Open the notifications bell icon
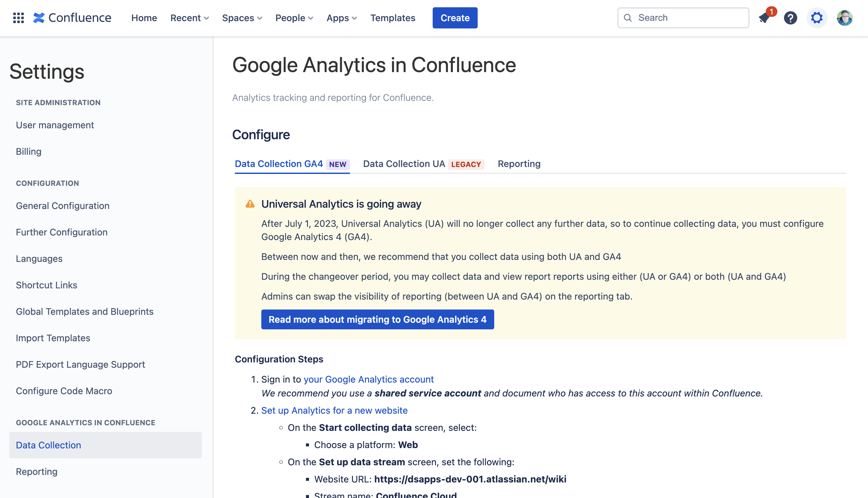 764,18
